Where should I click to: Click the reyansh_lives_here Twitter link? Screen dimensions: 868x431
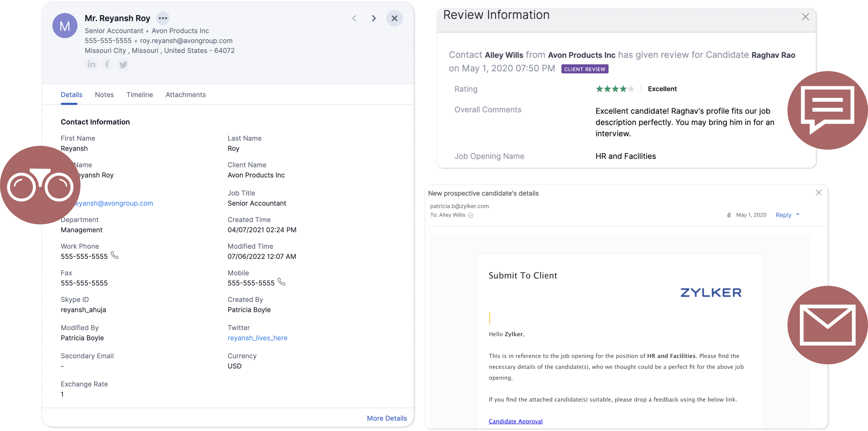pyautogui.click(x=257, y=338)
